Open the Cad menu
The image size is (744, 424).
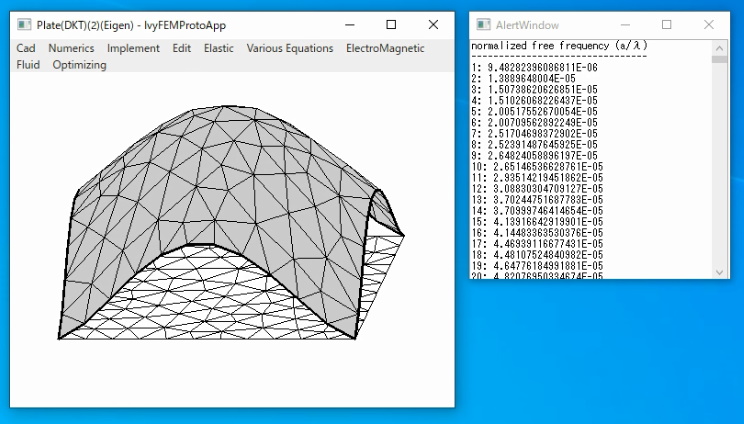click(26, 48)
